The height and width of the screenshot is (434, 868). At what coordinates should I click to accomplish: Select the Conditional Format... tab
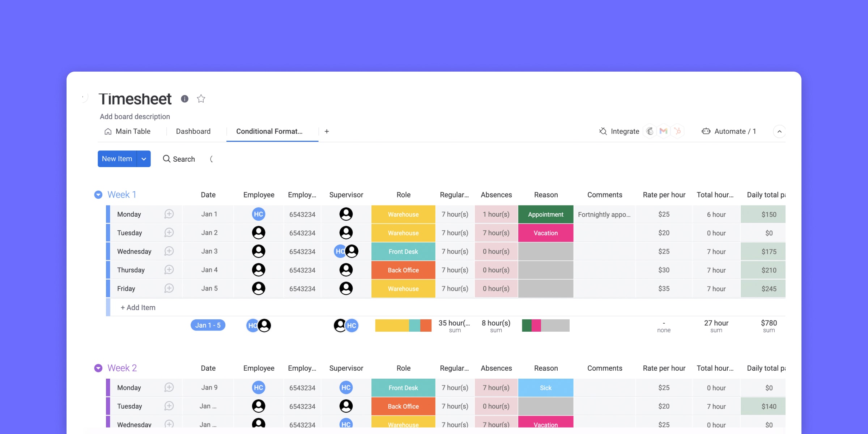pyautogui.click(x=271, y=131)
